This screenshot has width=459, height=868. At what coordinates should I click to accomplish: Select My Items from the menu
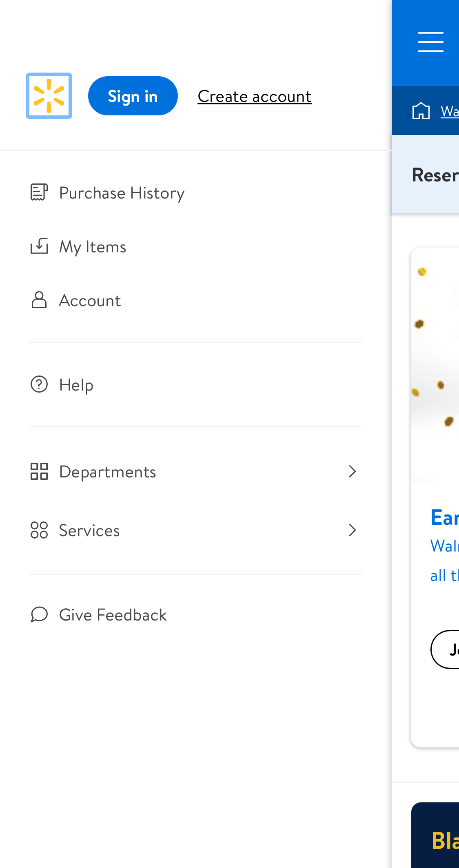tap(93, 246)
